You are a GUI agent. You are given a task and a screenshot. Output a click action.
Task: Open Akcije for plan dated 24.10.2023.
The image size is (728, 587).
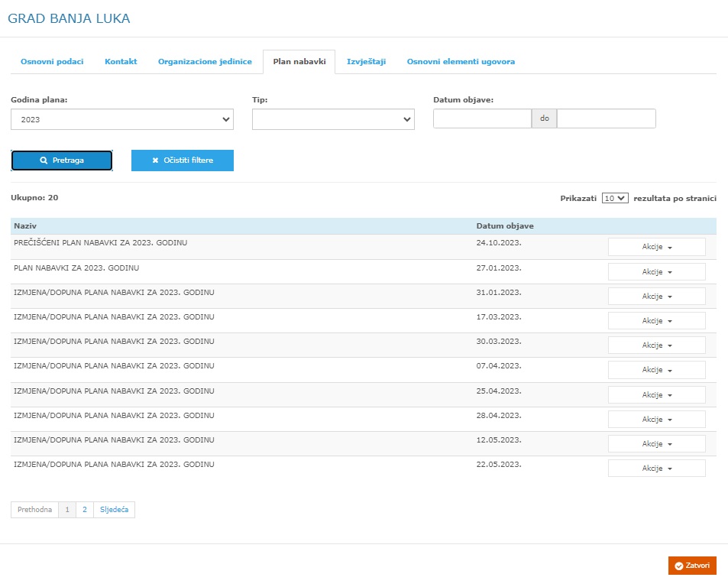coord(657,247)
